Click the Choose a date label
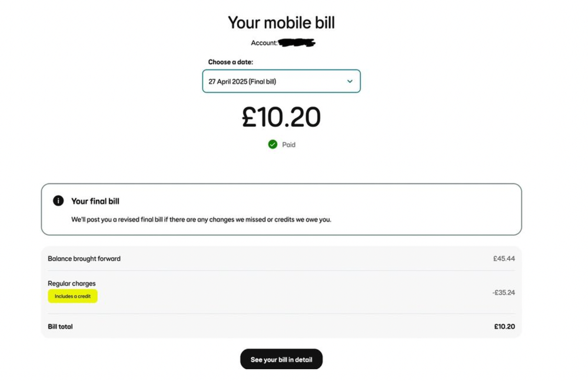Viewport: 588px width, 381px height. pyautogui.click(x=230, y=62)
